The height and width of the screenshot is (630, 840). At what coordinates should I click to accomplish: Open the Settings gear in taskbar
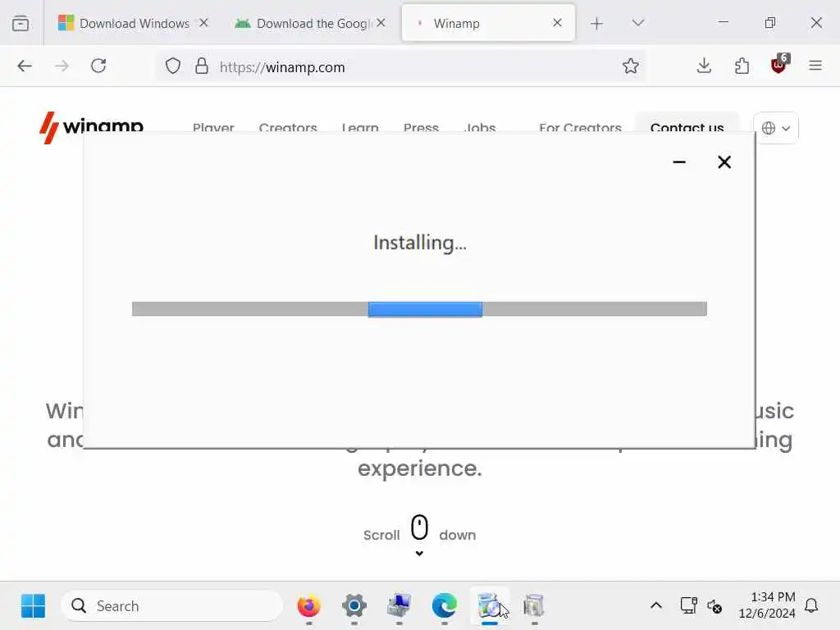pos(354,606)
